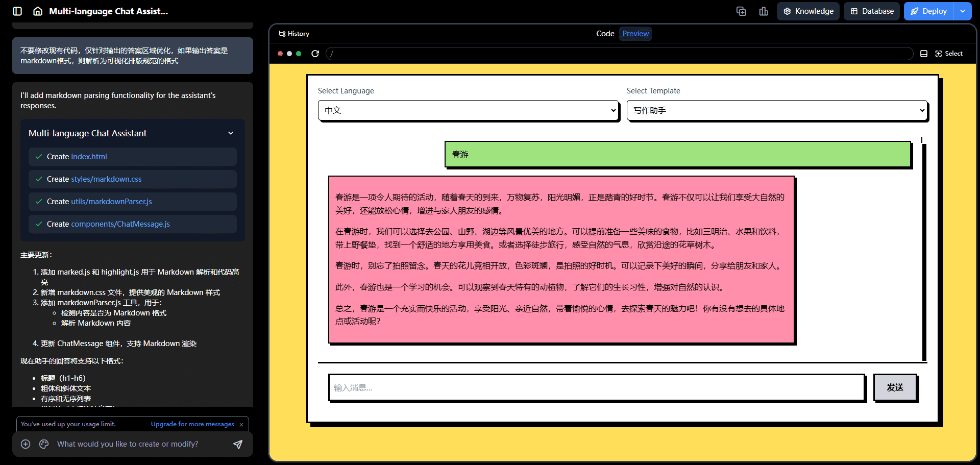Image resolution: width=980 pixels, height=465 pixels.
Task: Open the Create index.html step
Action: point(133,157)
